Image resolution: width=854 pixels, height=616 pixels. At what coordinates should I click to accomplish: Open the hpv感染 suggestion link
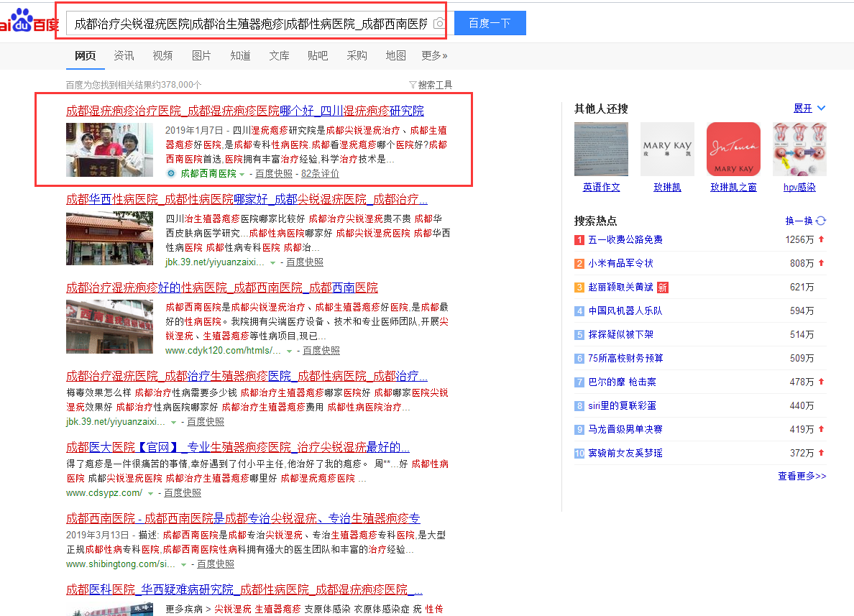pyautogui.click(x=799, y=187)
